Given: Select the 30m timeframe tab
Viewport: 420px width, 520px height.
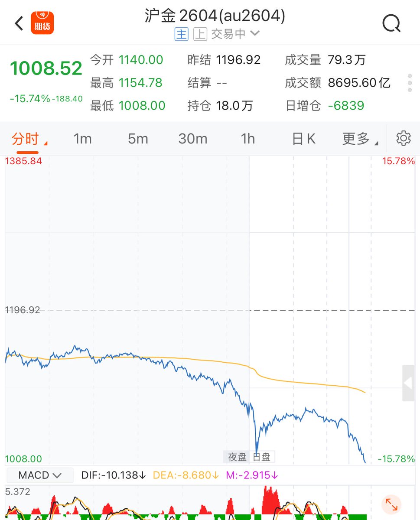Looking at the screenshot, I should [x=192, y=139].
